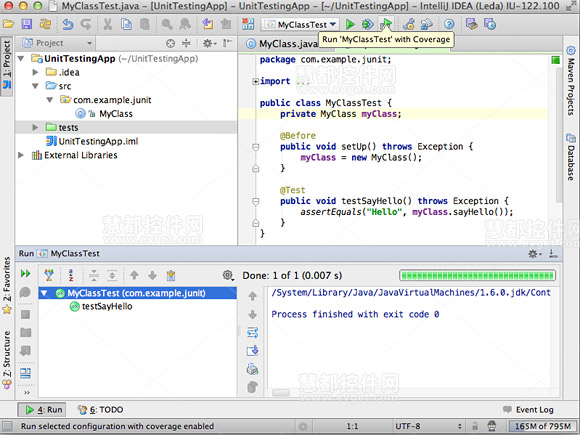580x435 pixels.
Task: Click the Make Project icon
Action: tap(248, 24)
